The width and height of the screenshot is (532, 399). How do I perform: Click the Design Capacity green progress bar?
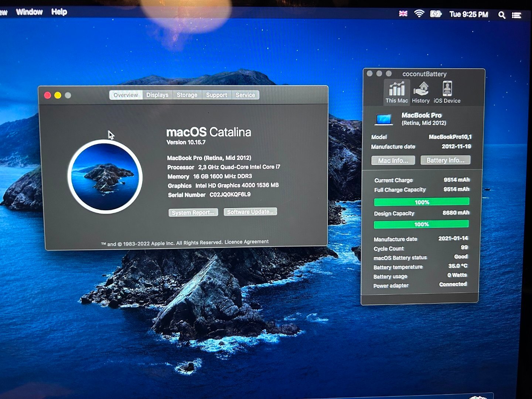[421, 224]
